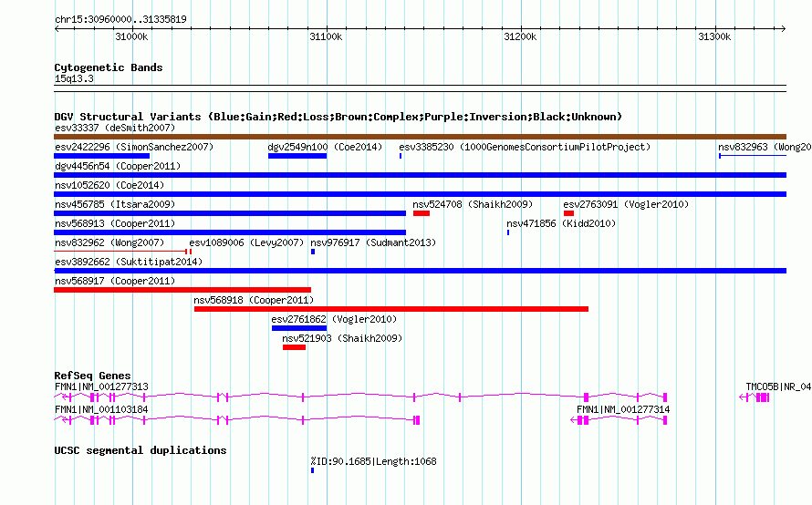Image resolution: width=812 pixels, height=505 pixels.
Task: Click the esv3385230 (1000GenomesConsortiumPilotProject) label
Action: pos(525,147)
